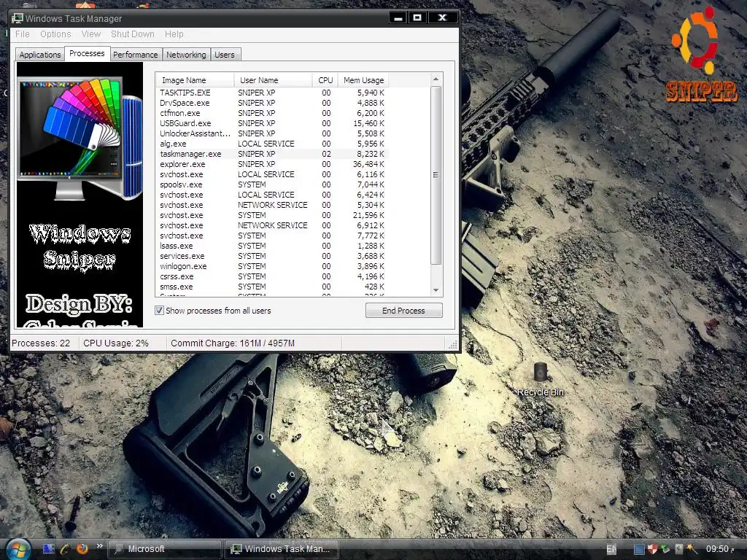Click svchost.exe with 7,772 K memory
Screen dimensions: 747x560
272,236
